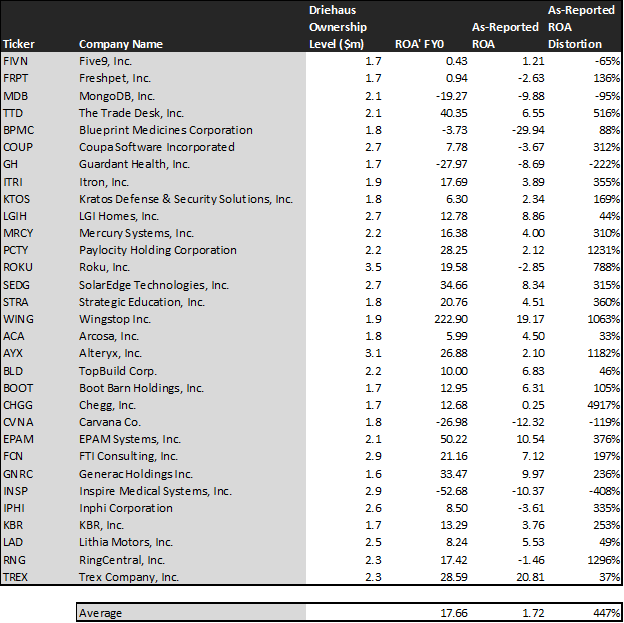This screenshot has height=623, width=624.
Task: Click Guardant ROA' value -27.97
Action: [x=451, y=164]
